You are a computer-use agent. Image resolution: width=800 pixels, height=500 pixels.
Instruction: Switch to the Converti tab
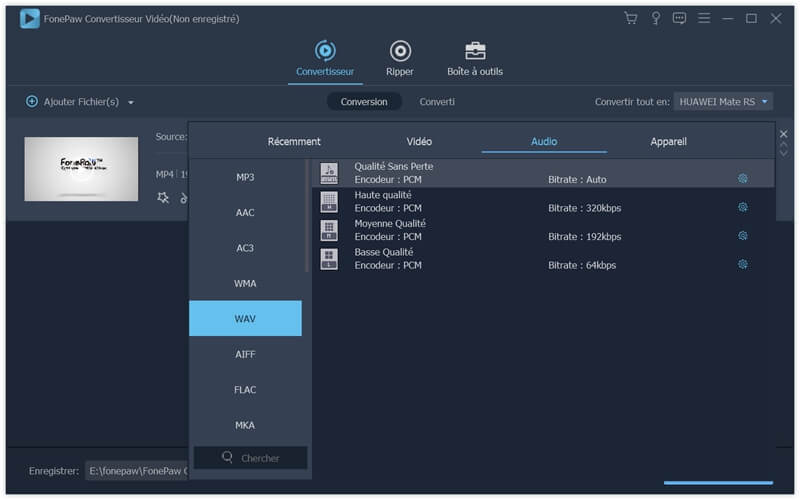coord(437,102)
